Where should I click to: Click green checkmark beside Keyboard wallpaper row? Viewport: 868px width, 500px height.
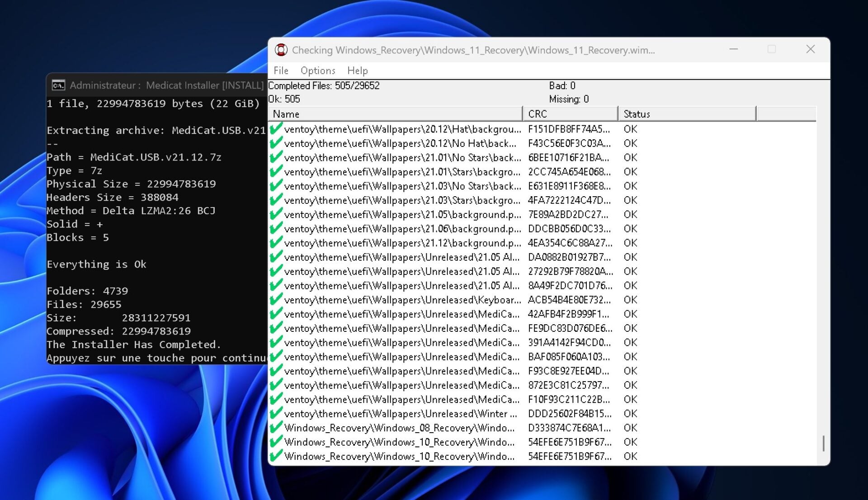[276, 300]
